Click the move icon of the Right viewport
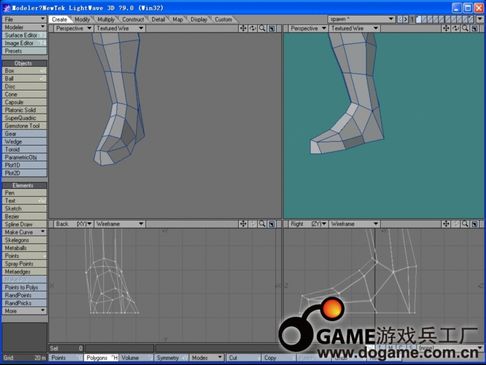 point(446,224)
